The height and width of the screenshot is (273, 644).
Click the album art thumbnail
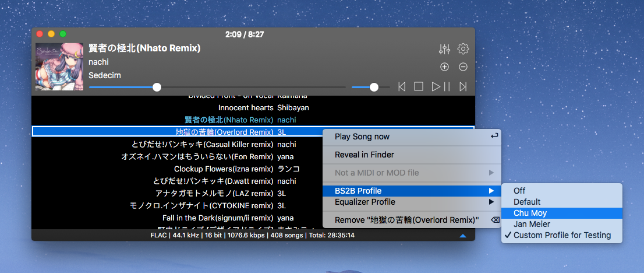pyautogui.click(x=59, y=66)
